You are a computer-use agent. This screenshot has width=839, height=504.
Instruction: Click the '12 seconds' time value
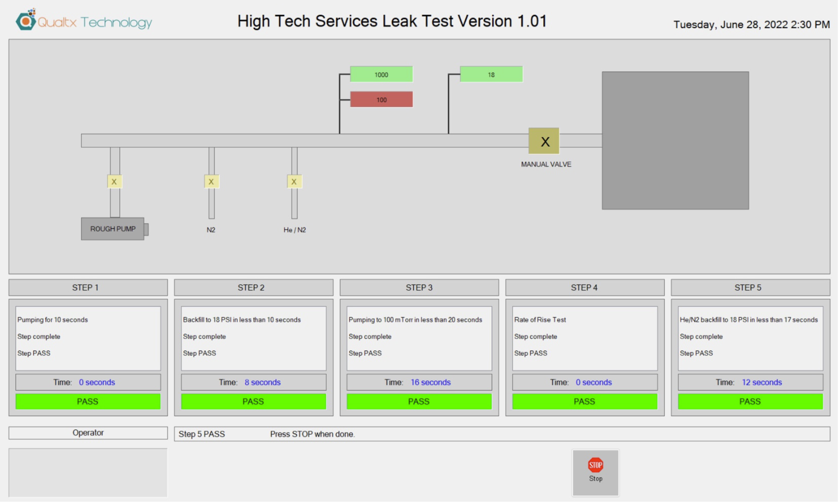(x=761, y=383)
